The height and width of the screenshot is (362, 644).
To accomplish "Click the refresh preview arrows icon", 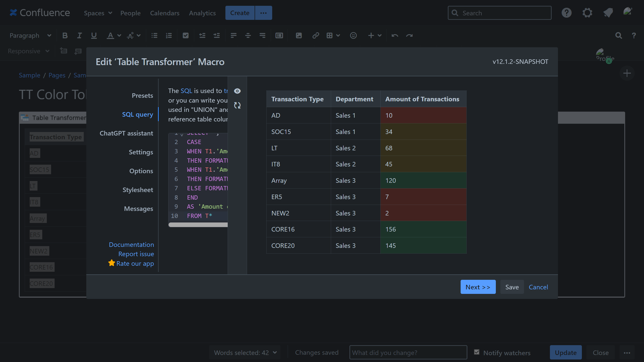I will pyautogui.click(x=237, y=105).
